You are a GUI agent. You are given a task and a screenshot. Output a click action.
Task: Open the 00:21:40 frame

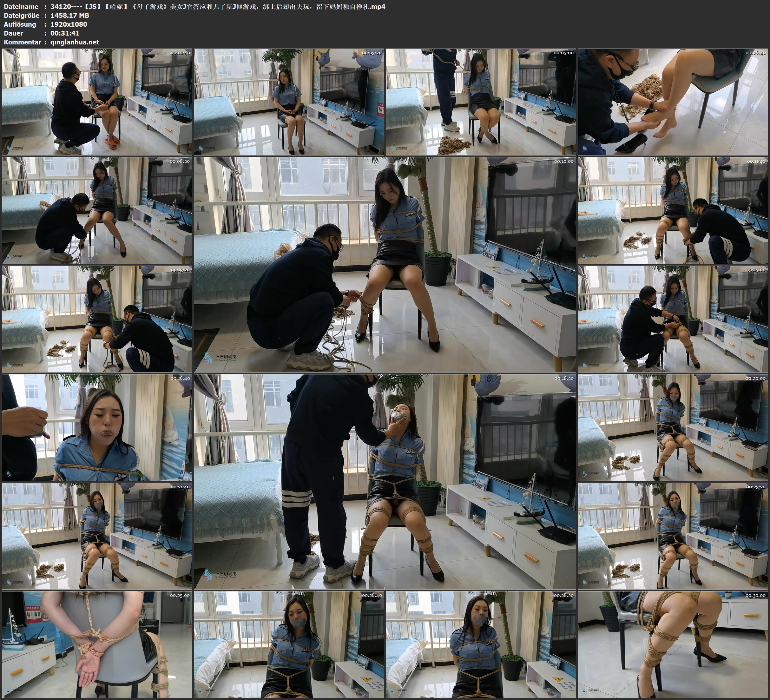click(97, 536)
